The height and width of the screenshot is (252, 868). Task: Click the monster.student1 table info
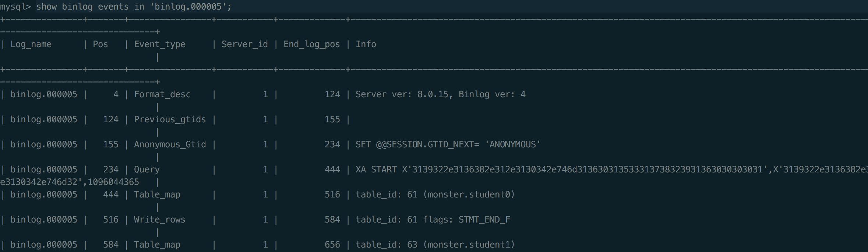tap(469, 245)
